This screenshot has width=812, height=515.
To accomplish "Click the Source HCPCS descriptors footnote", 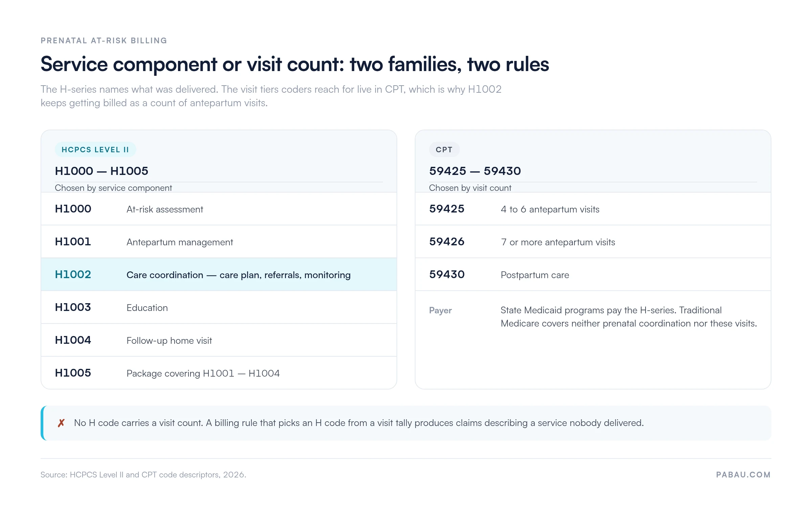I will coord(143,475).
